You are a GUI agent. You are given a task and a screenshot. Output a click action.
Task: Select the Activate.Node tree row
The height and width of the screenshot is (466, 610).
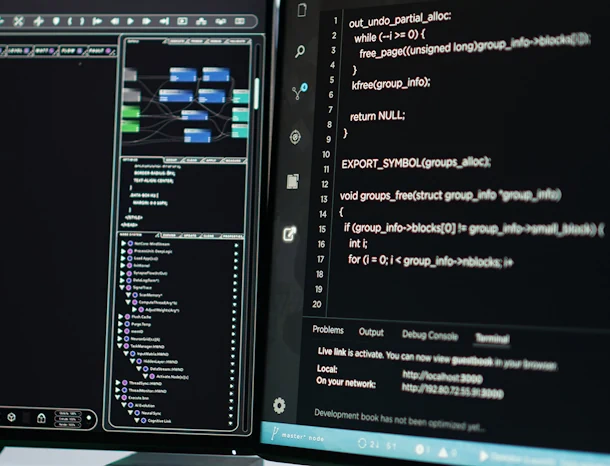(166, 377)
